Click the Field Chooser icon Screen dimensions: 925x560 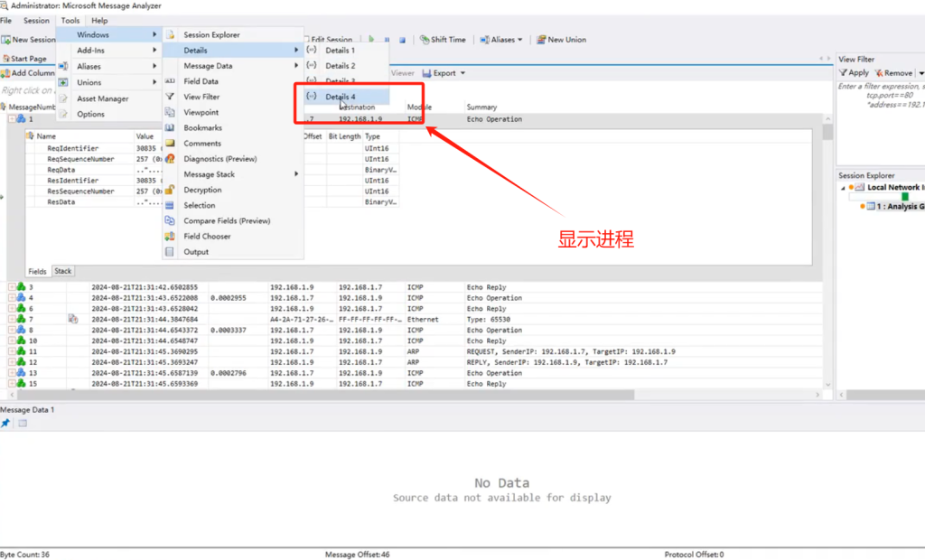(x=170, y=236)
